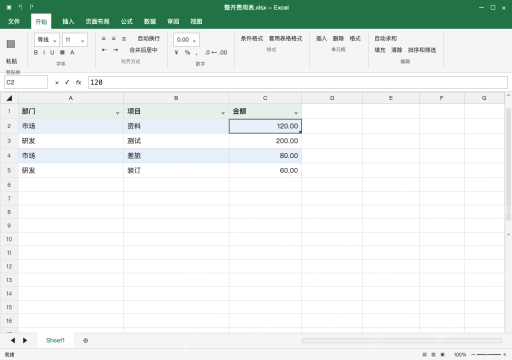Click the Undo arrow in the title bar
The image size is (512, 360).
point(20,7)
